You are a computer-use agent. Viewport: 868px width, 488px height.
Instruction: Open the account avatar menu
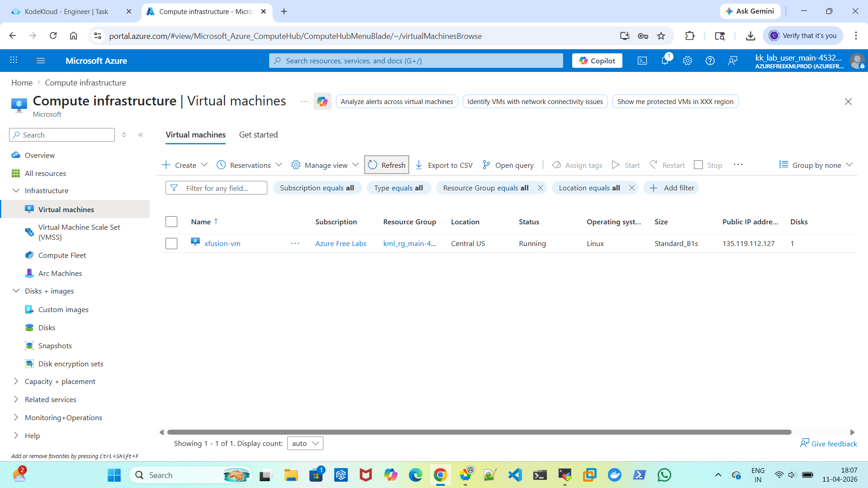pyautogui.click(x=857, y=61)
